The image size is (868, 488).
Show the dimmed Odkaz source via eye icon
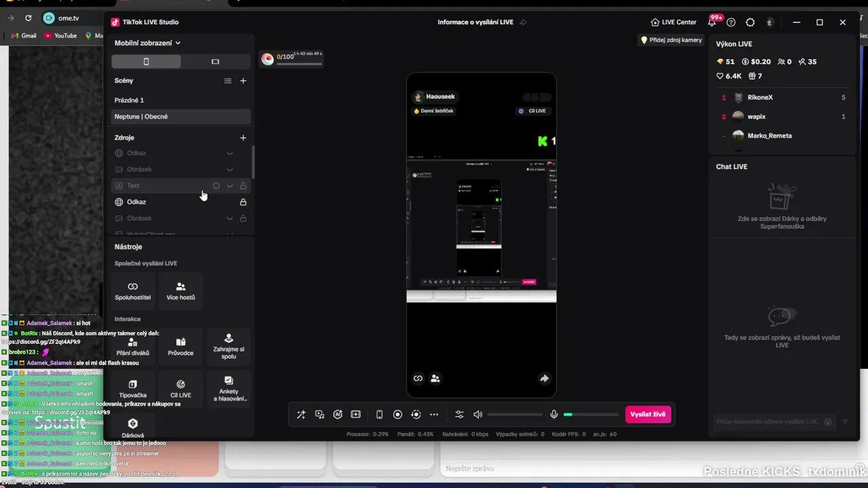[230, 153]
